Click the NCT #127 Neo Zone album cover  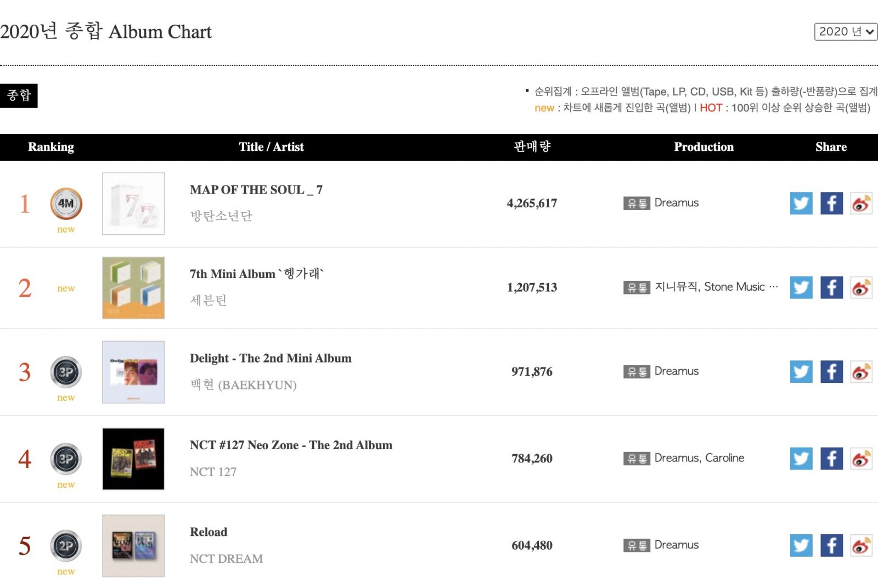coord(133,459)
